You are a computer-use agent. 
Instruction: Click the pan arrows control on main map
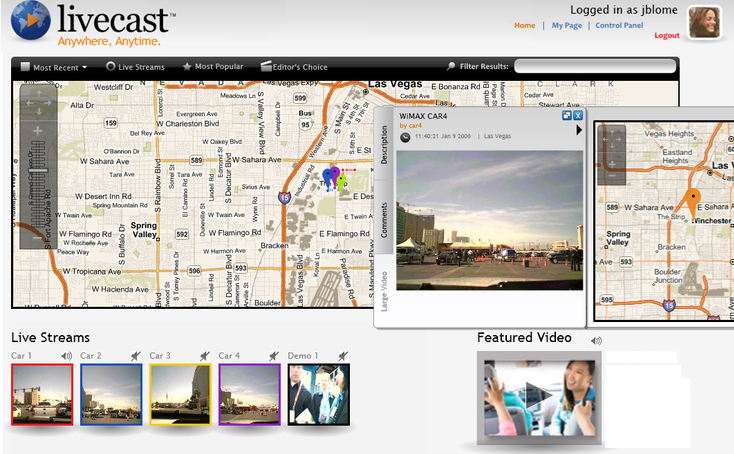pyautogui.click(x=38, y=103)
